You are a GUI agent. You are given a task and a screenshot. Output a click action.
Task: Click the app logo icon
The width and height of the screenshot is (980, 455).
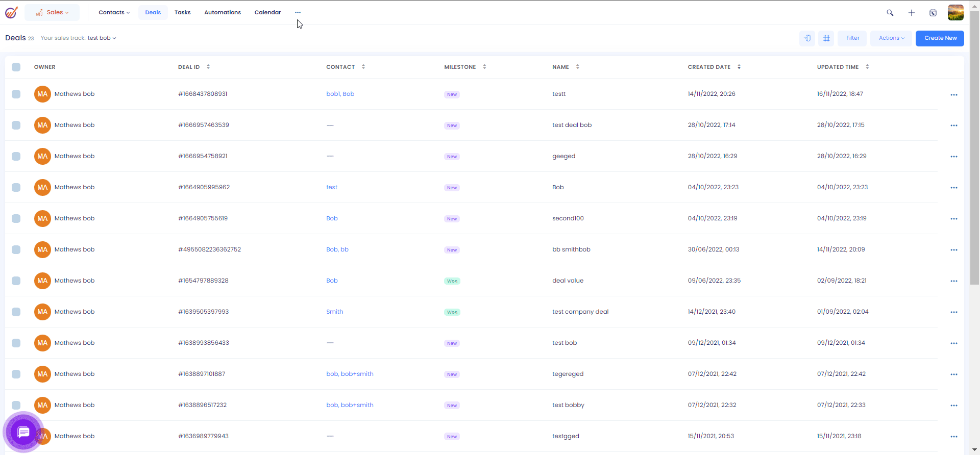(11, 12)
